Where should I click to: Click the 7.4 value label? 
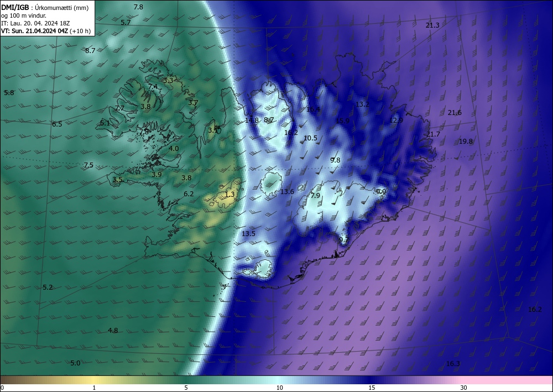tap(153, 87)
